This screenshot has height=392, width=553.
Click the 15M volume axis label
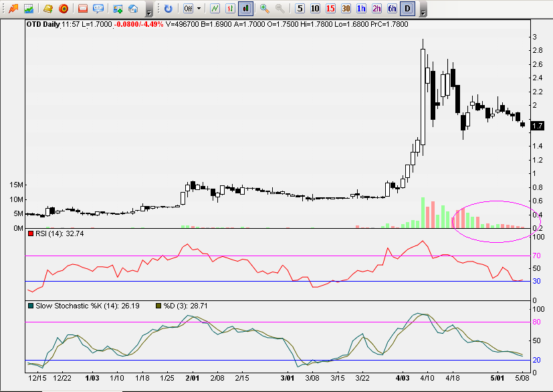pyautogui.click(x=16, y=185)
